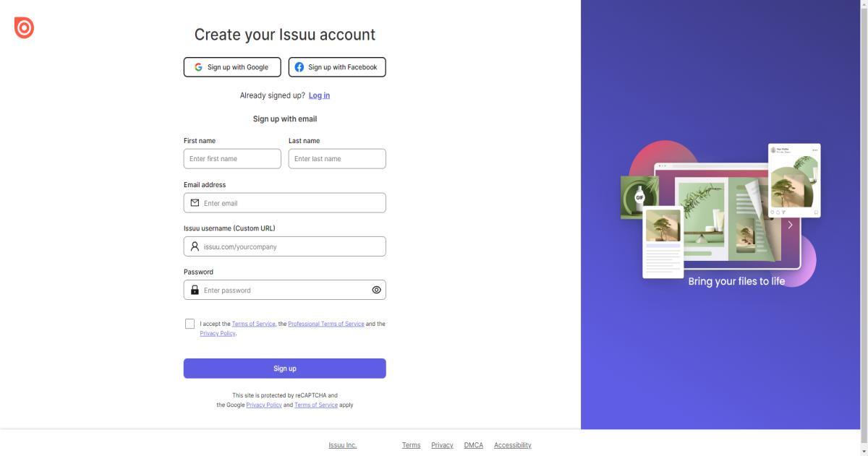Click the person icon in the username field
Viewport: 868px width, 456px height.
pos(195,246)
